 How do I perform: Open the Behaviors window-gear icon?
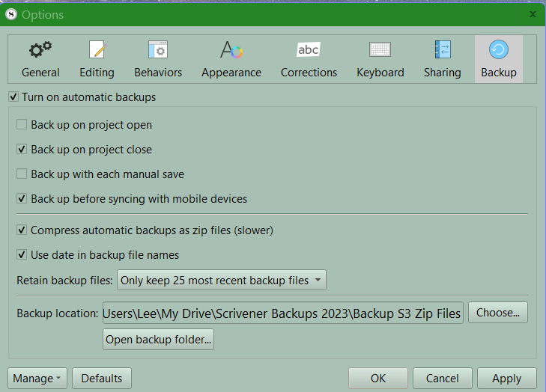coord(158,50)
